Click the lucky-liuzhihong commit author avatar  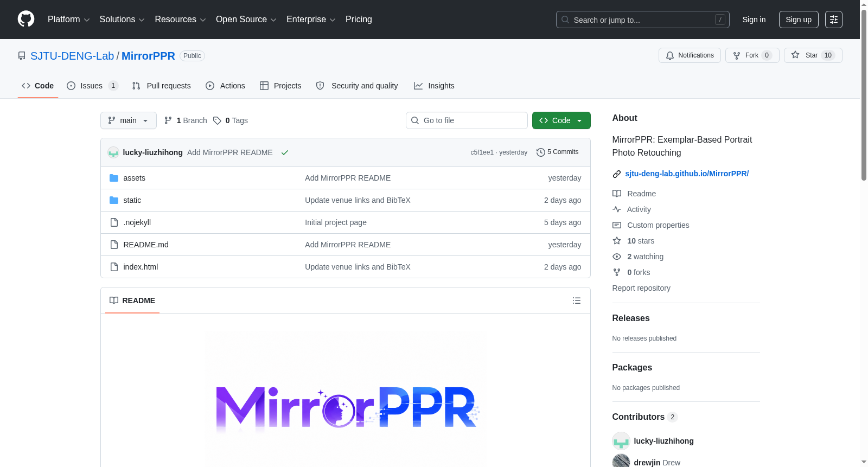113,152
